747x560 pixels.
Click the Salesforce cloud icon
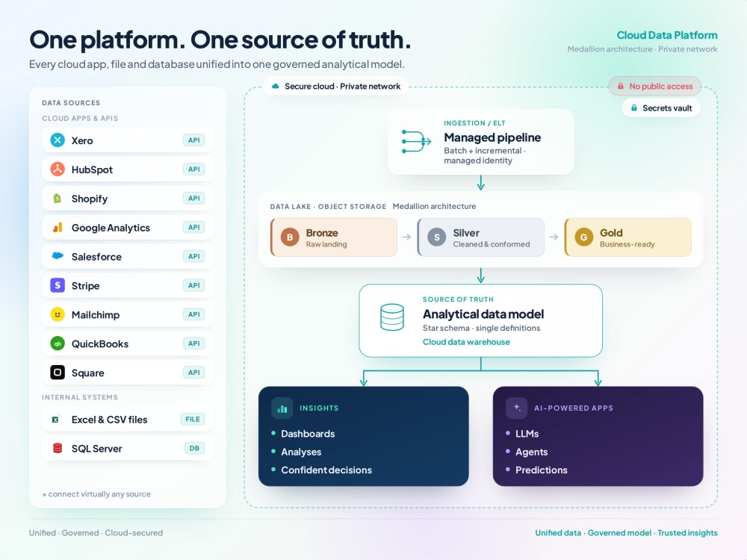[58, 255]
